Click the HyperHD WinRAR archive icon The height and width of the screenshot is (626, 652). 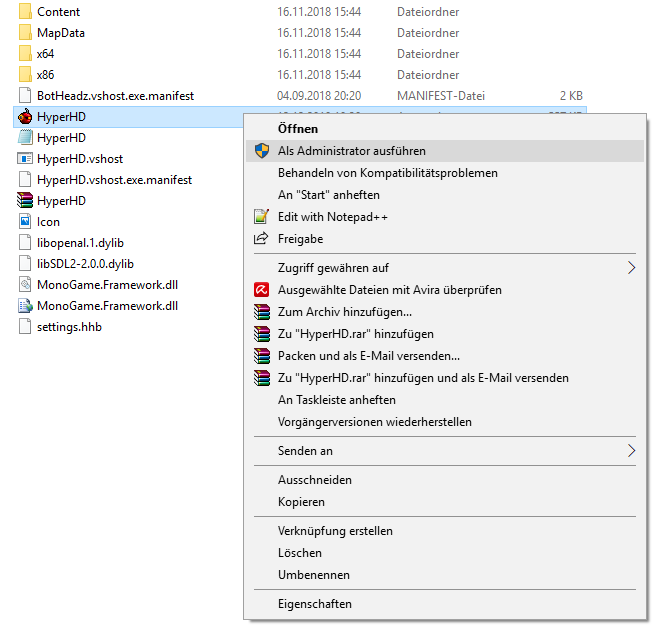[x=25, y=200]
